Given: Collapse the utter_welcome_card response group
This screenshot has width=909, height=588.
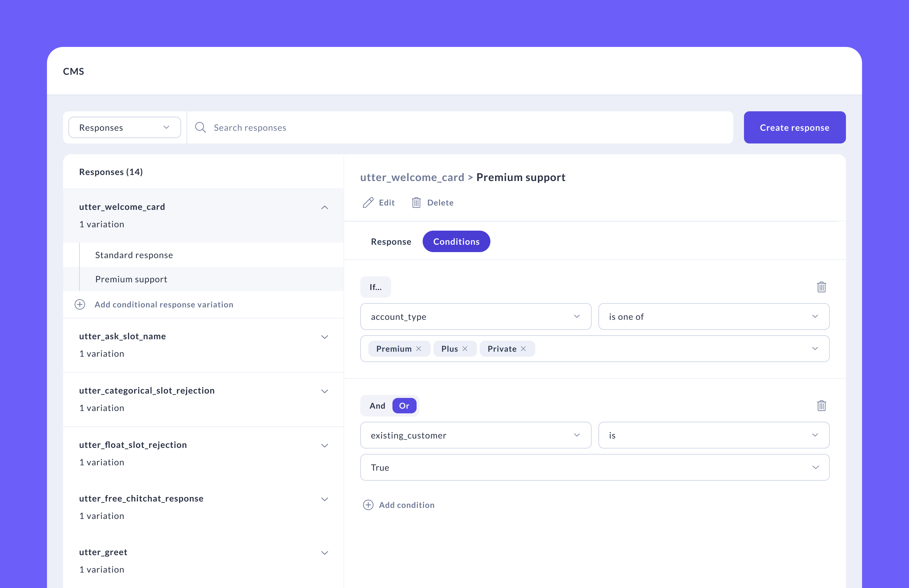Looking at the screenshot, I should point(325,207).
